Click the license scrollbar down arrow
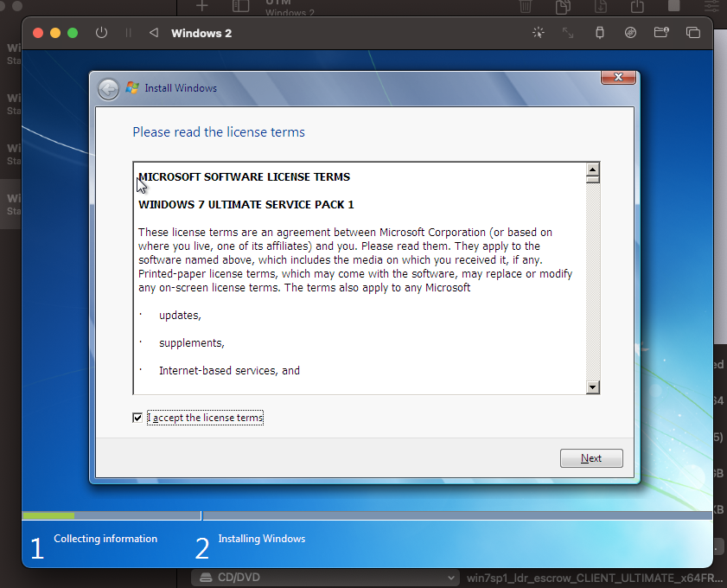The height and width of the screenshot is (588, 727). pyautogui.click(x=592, y=387)
